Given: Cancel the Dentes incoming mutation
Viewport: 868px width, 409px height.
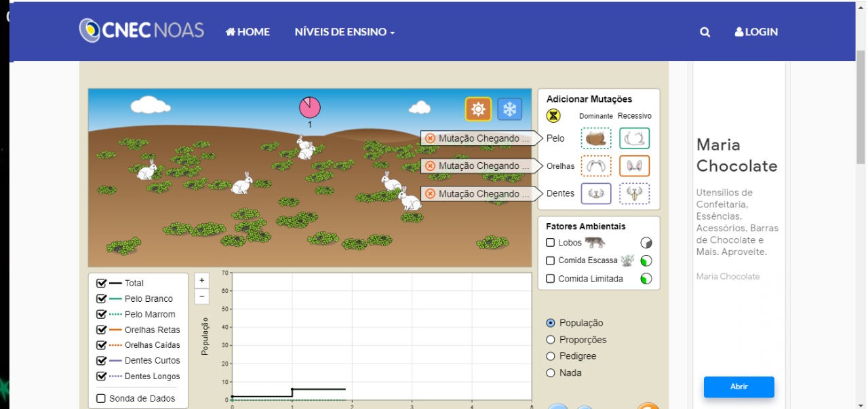Looking at the screenshot, I should 430,194.
